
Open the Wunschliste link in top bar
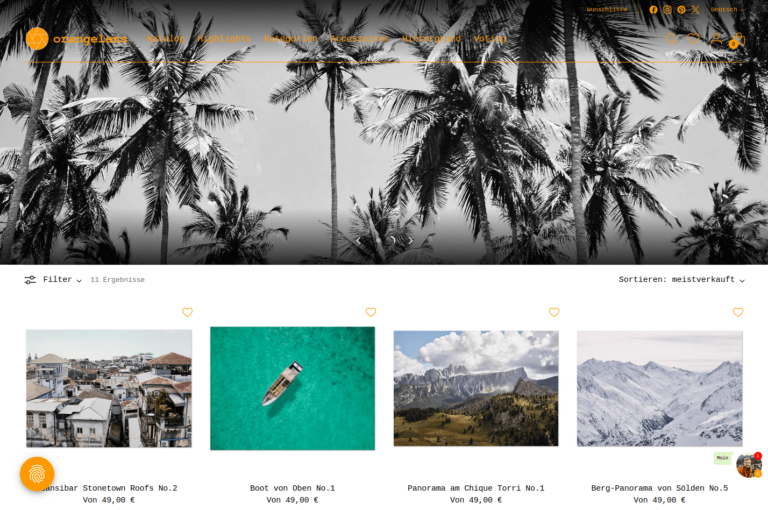click(603, 10)
